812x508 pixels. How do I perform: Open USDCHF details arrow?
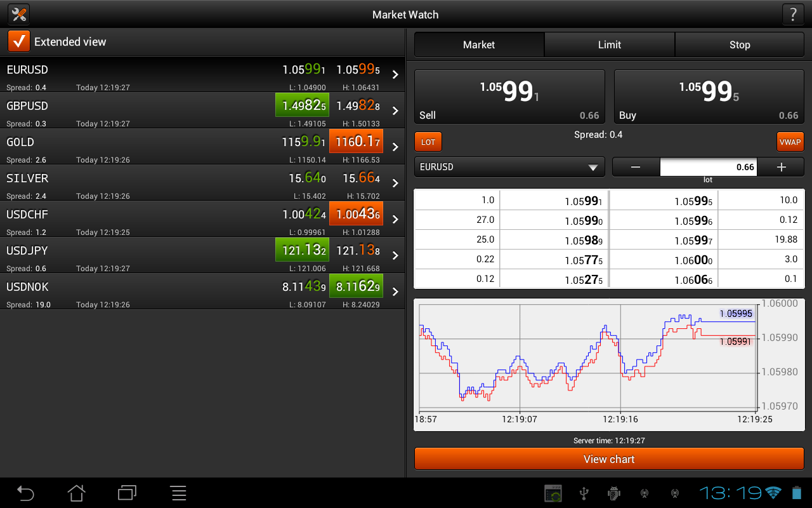(395, 219)
